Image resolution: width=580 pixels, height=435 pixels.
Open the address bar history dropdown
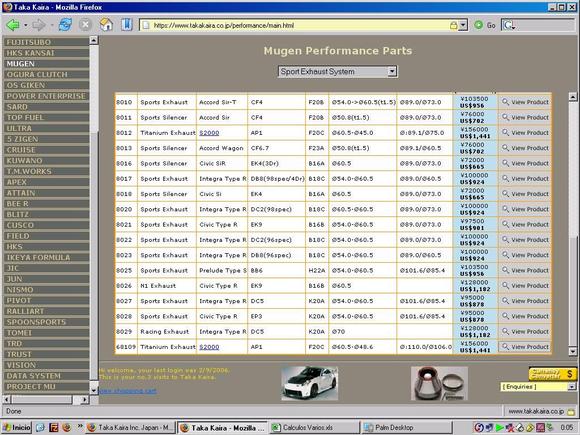coord(463,26)
